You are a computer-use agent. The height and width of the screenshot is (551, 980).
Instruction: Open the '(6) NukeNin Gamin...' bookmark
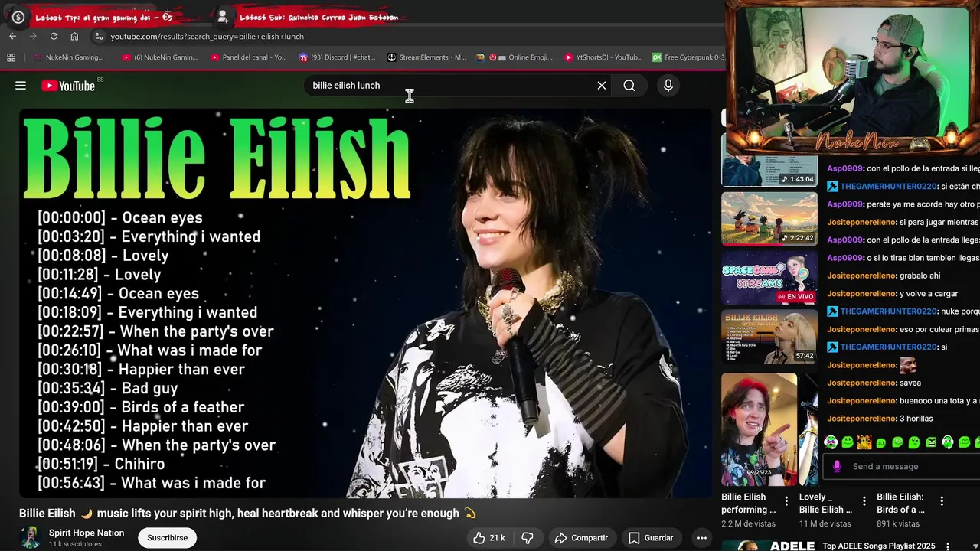(160, 57)
